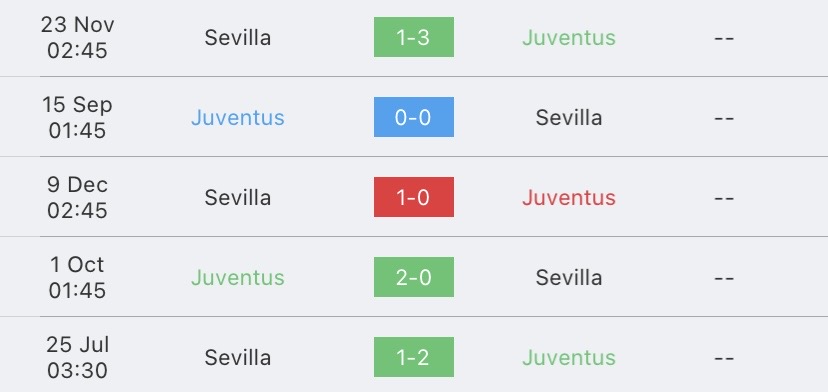Viewport: 828px width, 392px height.
Task: Select Sevilla in the 25 Jul match
Action: click(x=238, y=358)
